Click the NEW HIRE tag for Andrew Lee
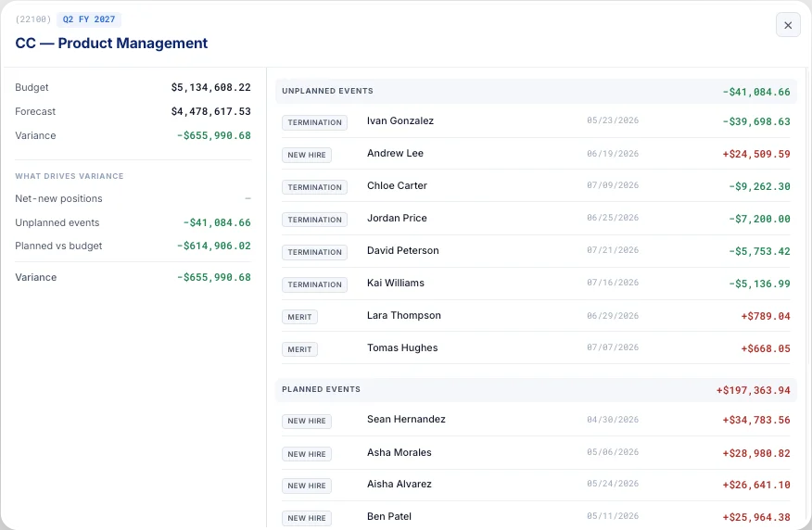Viewport: 812px width, 530px height. [307, 155]
